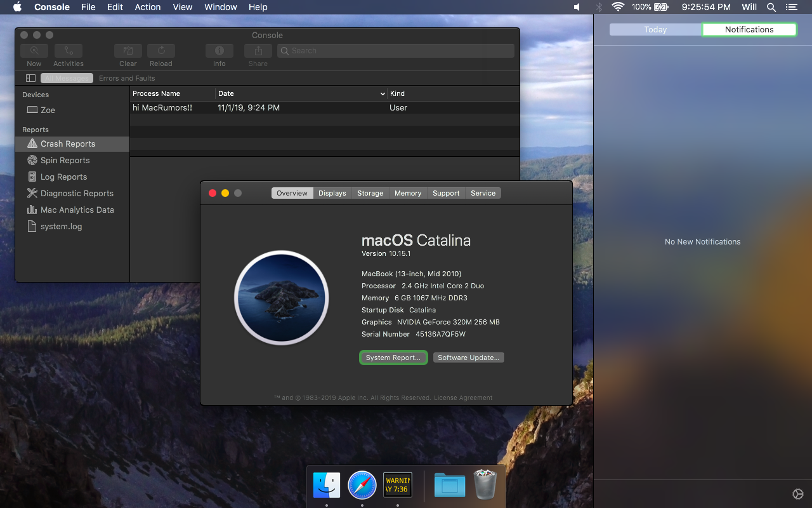This screenshot has height=508, width=812.
Task: Launch Safari from the Dock
Action: tap(362, 485)
